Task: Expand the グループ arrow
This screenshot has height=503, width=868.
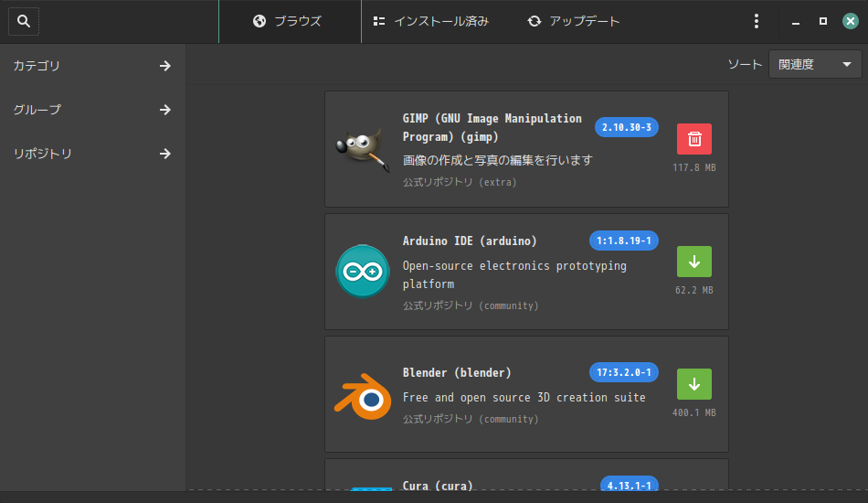Action: [165, 110]
